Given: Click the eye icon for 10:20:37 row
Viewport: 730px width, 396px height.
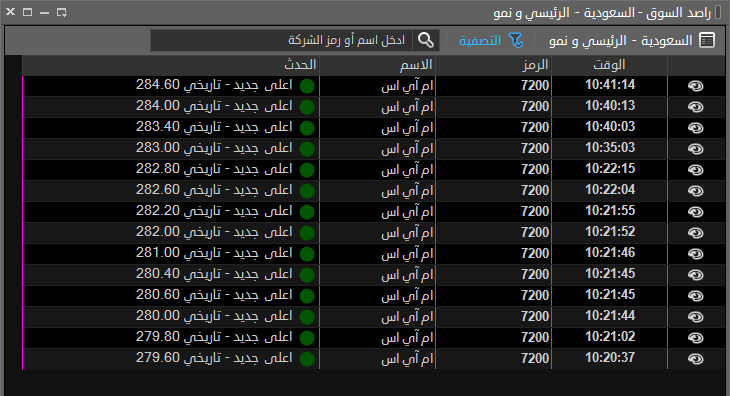Looking at the screenshot, I should 696,359.
